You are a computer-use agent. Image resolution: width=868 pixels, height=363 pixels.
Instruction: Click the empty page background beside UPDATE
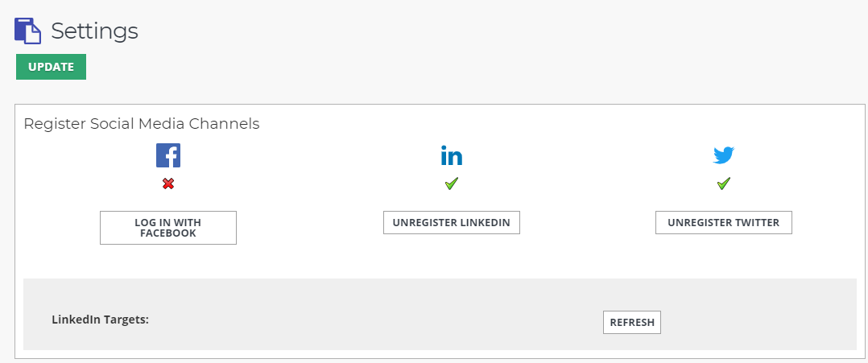coord(443,67)
